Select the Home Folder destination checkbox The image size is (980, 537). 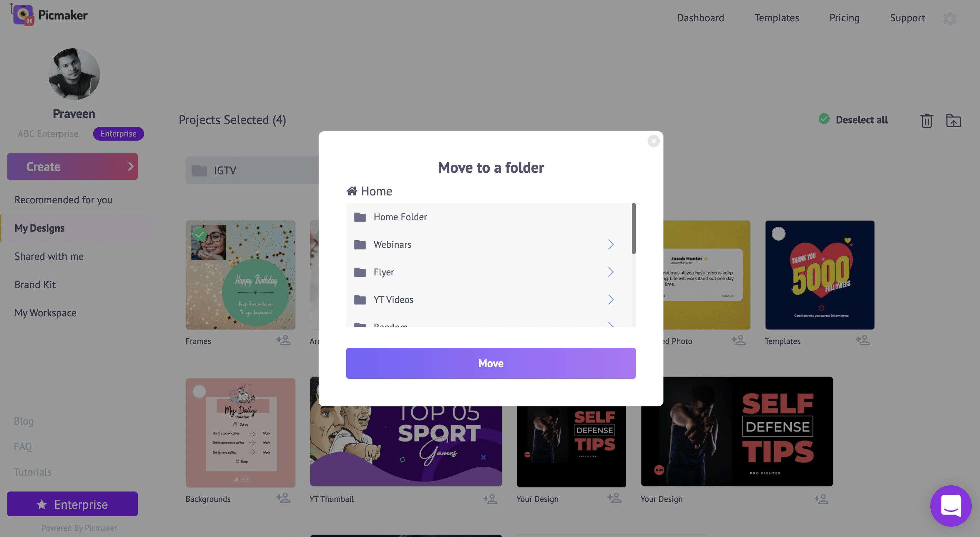coord(491,216)
